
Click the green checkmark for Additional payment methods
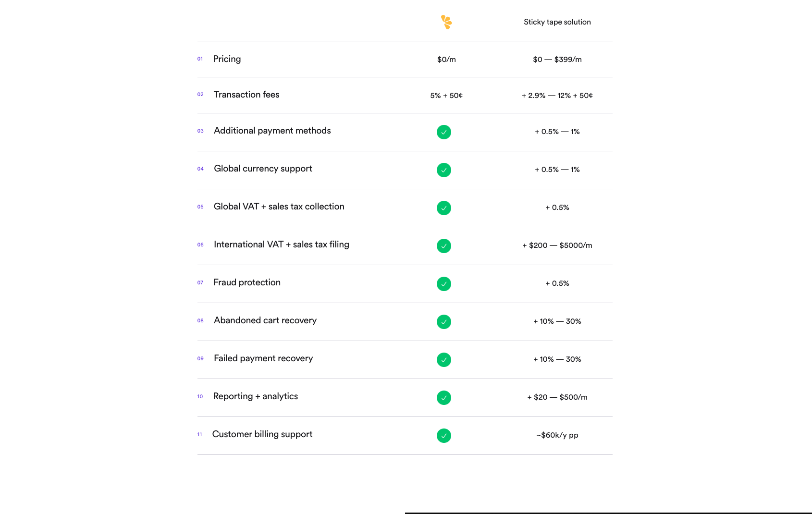coord(444,132)
